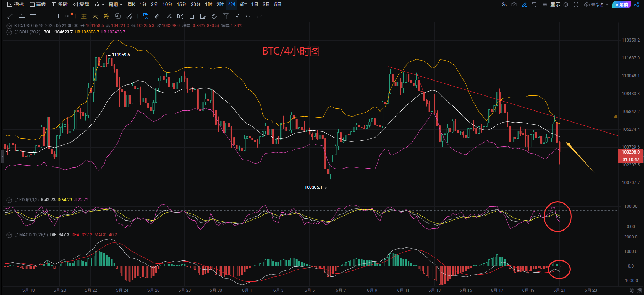Screen dimensions: 644x295
Task: Click the current price label 103298.0
Action: pos(631,152)
